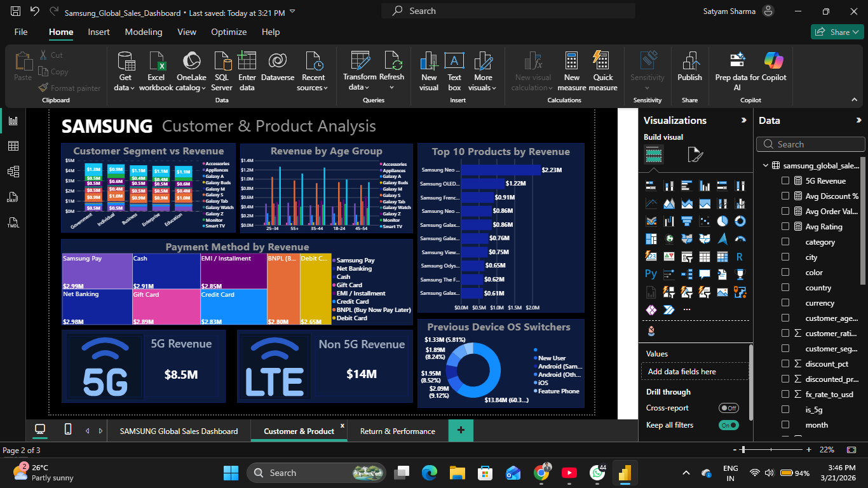Insert a New visual from the ribbon
868x488 pixels.
(x=429, y=71)
